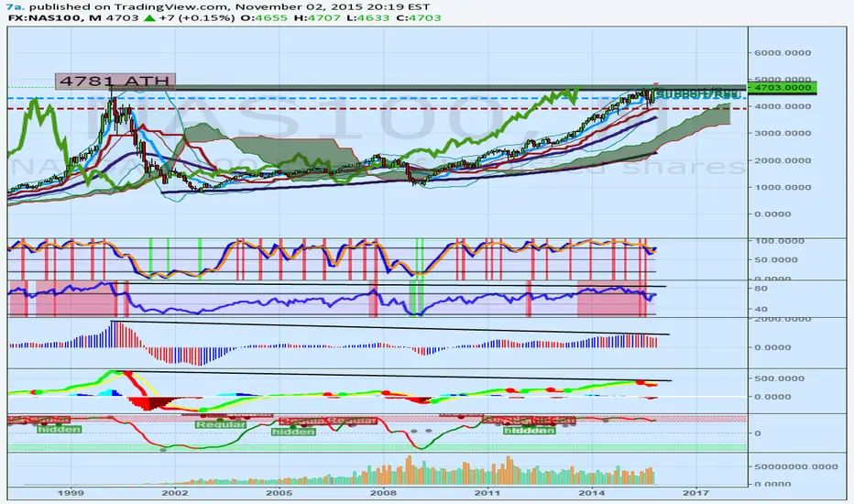Click the 2005 time axis label
This screenshot has width=854, height=504.
coord(279,493)
